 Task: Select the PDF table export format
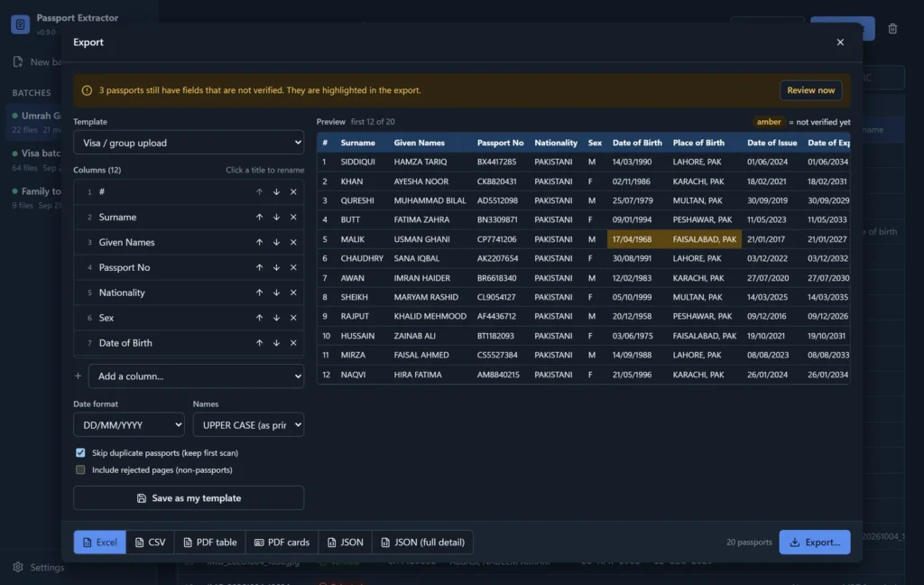(209, 542)
